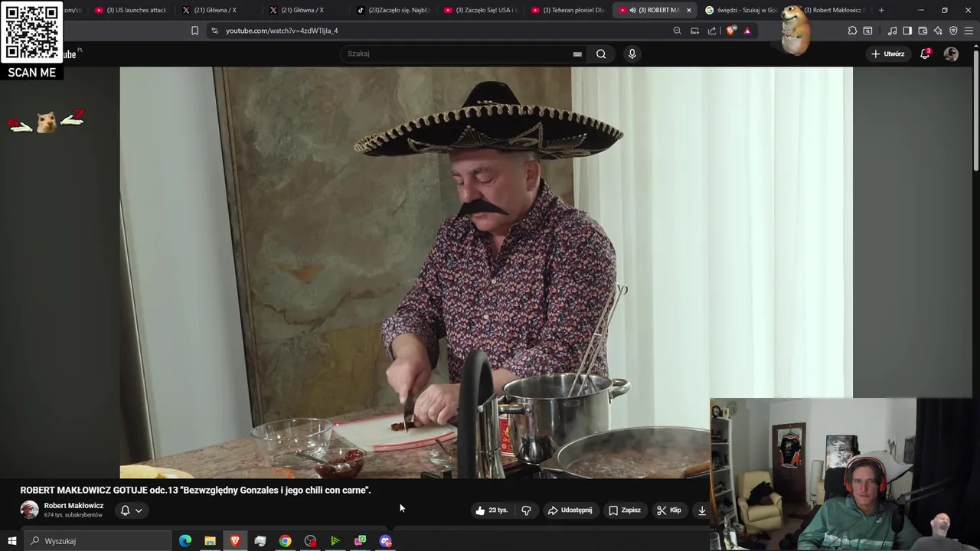Toggle the browser sidebar panel icon
This screenshot has width=980, height=551.
click(907, 31)
